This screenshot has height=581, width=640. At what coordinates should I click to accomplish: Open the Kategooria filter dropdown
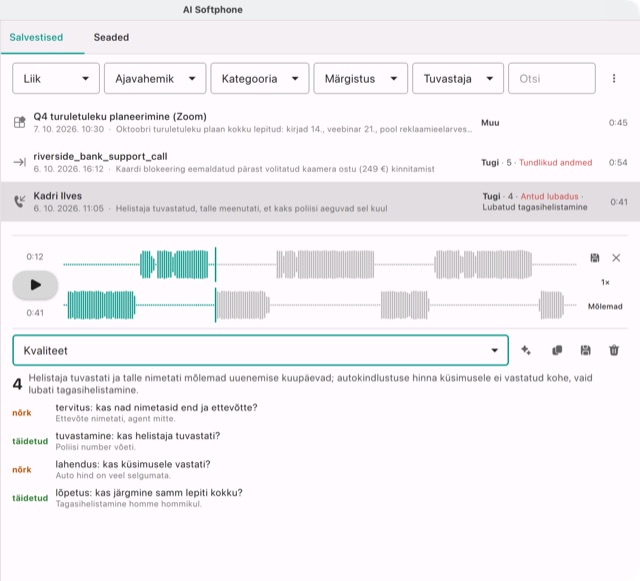tap(260, 78)
